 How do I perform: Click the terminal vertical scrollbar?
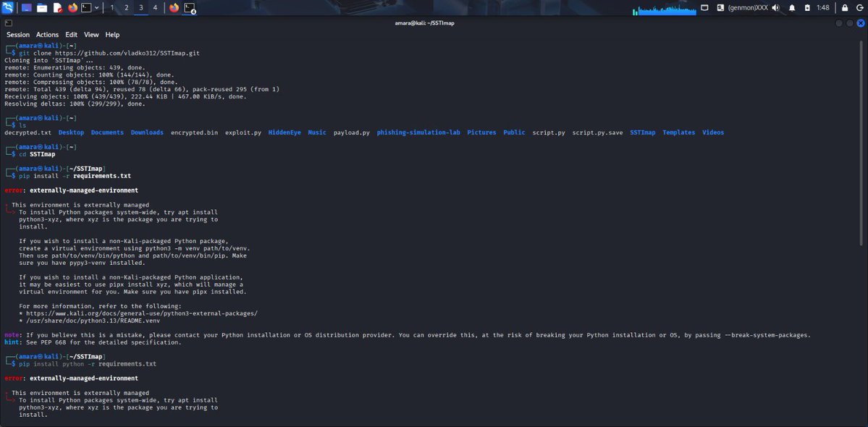tap(861, 144)
